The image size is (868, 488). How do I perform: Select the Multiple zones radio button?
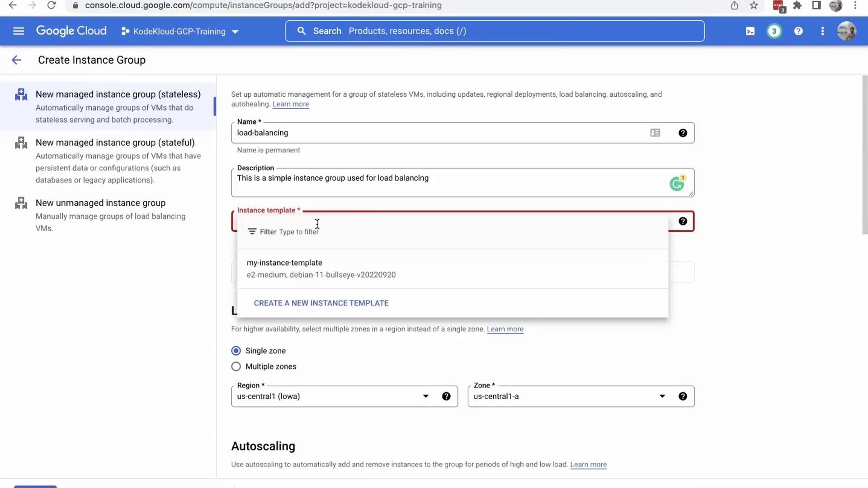click(236, 366)
